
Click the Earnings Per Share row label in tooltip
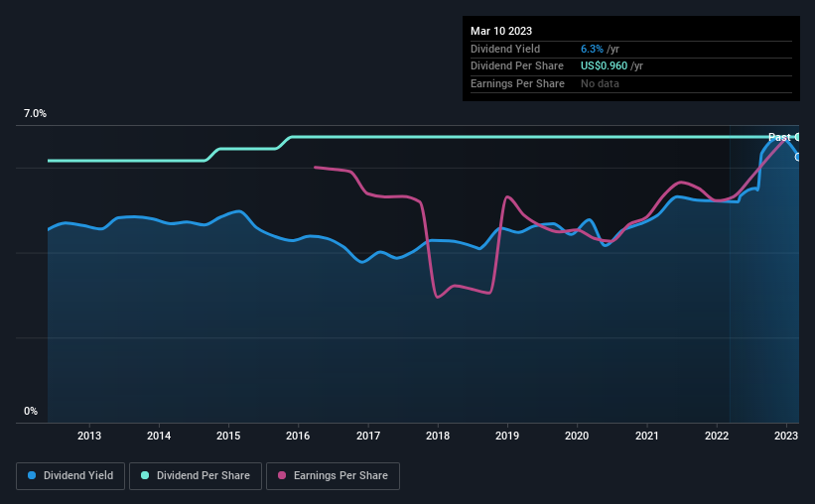click(517, 83)
